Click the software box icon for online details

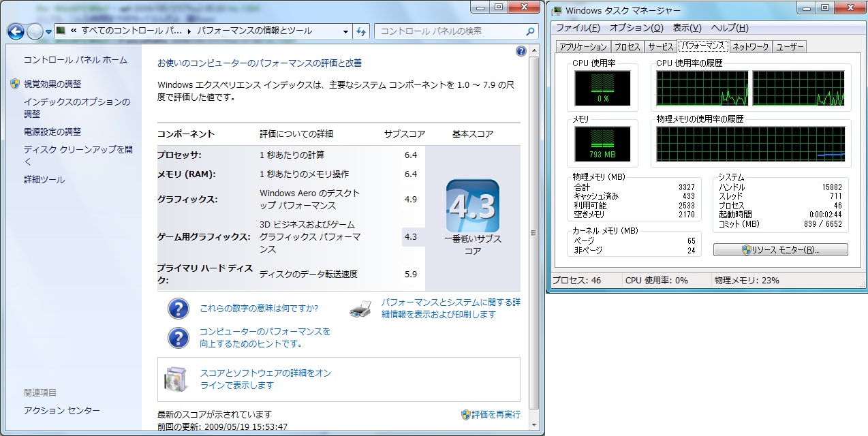(175, 380)
